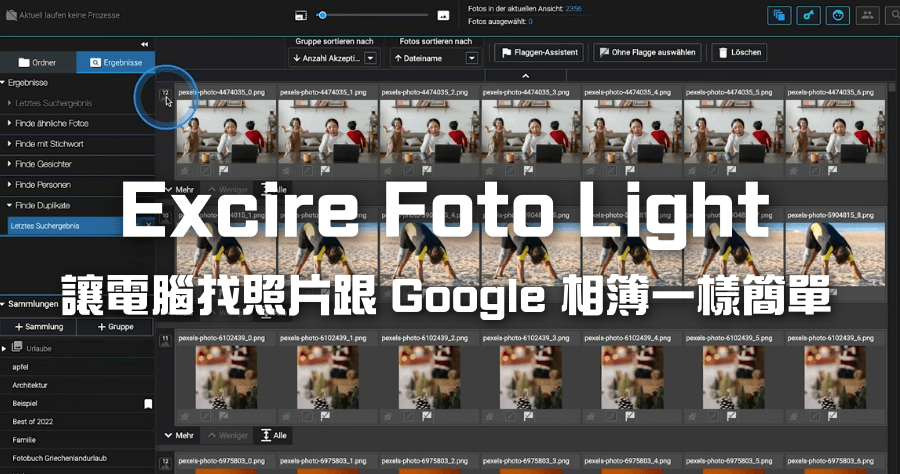This screenshot has height=474, width=900.
Task: Collapse the left sidebar panel
Action: [144, 44]
